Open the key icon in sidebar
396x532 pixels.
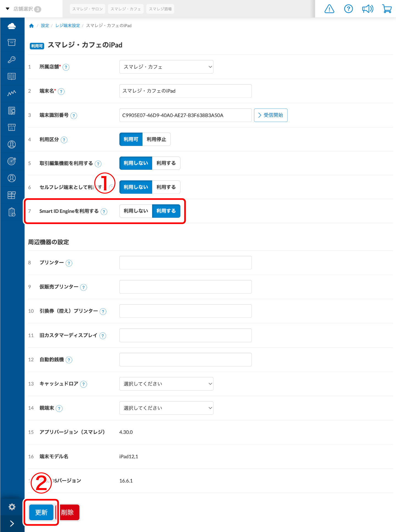(12, 60)
